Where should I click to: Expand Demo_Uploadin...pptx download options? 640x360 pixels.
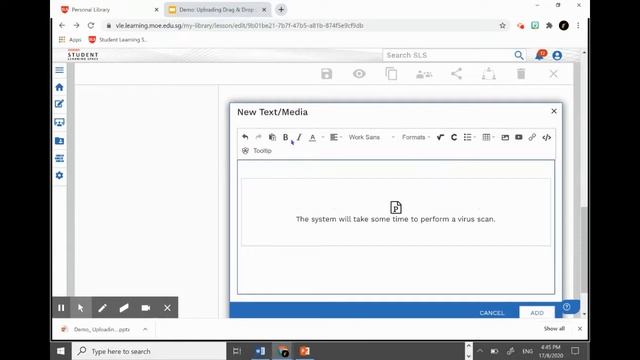point(145,329)
